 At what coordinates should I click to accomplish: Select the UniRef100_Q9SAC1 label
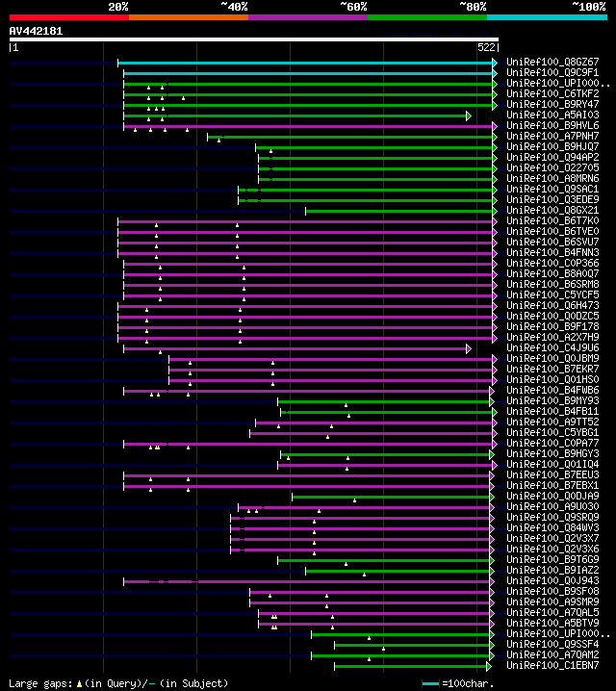click(x=552, y=189)
